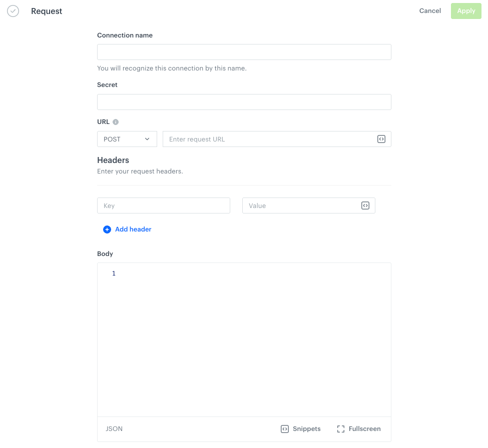The image size is (488, 448).
Task: Open the Body editor in Fullscreen
Action: pos(358,428)
